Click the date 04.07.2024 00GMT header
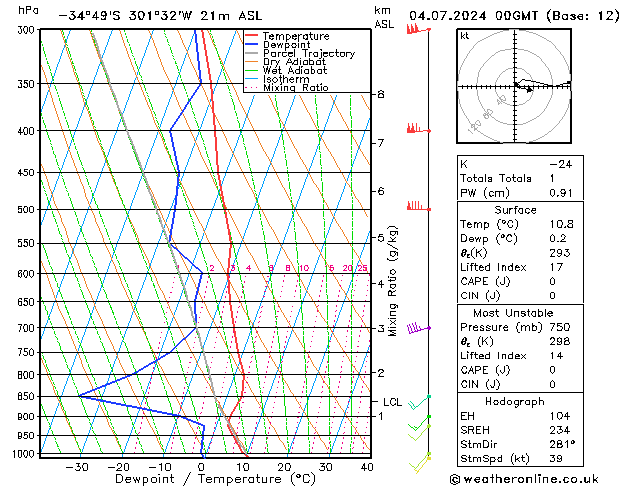Image resolution: width=629 pixels, height=486 pixels. pyautogui.click(x=514, y=16)
